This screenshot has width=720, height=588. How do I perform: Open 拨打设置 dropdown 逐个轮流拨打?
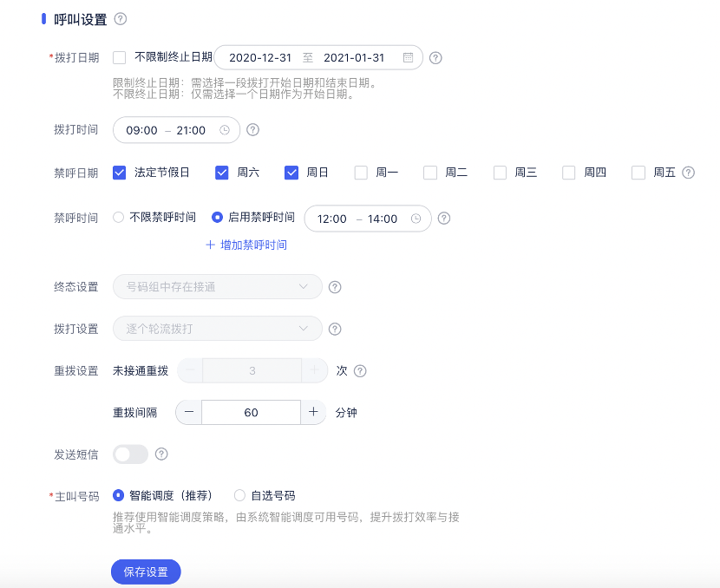(218, 329)
